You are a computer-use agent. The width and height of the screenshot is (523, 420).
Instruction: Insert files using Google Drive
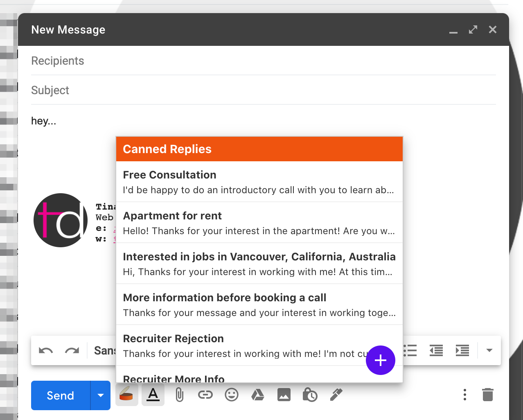[x=258, y=395]
